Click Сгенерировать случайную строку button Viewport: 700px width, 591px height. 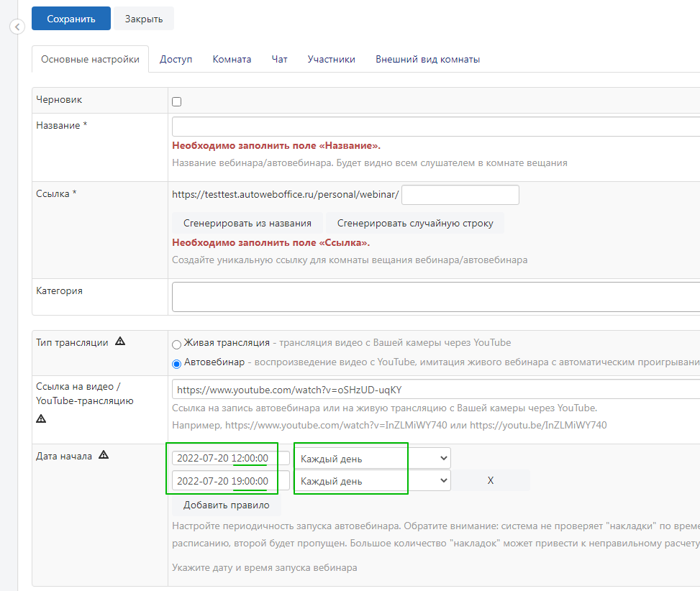coord(415,223)
